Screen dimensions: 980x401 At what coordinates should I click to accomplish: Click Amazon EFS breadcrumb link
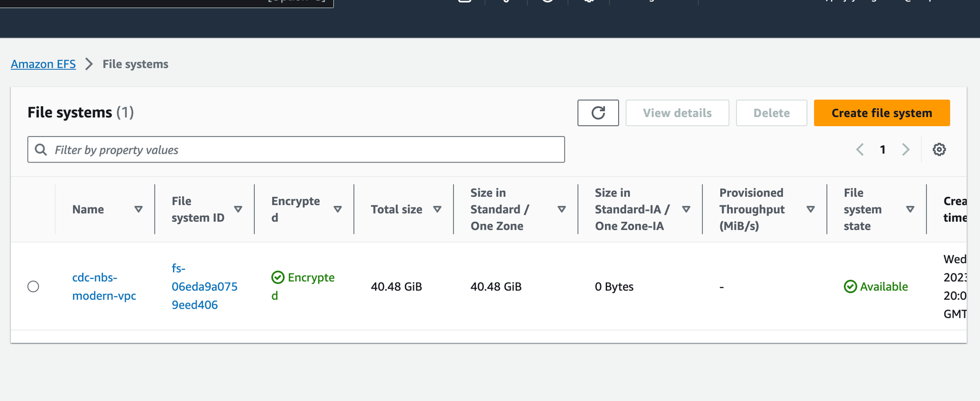43,64
